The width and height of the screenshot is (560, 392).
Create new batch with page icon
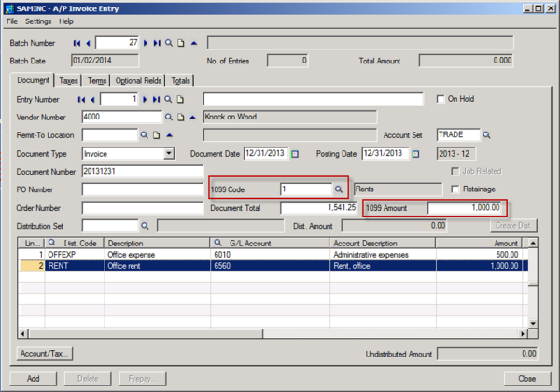[x=181, y=43]
